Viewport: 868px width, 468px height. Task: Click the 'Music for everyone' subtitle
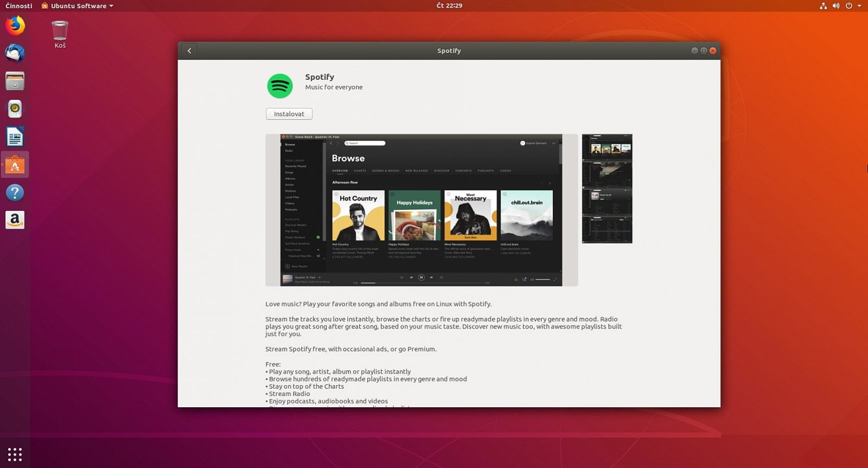(334, 87)
